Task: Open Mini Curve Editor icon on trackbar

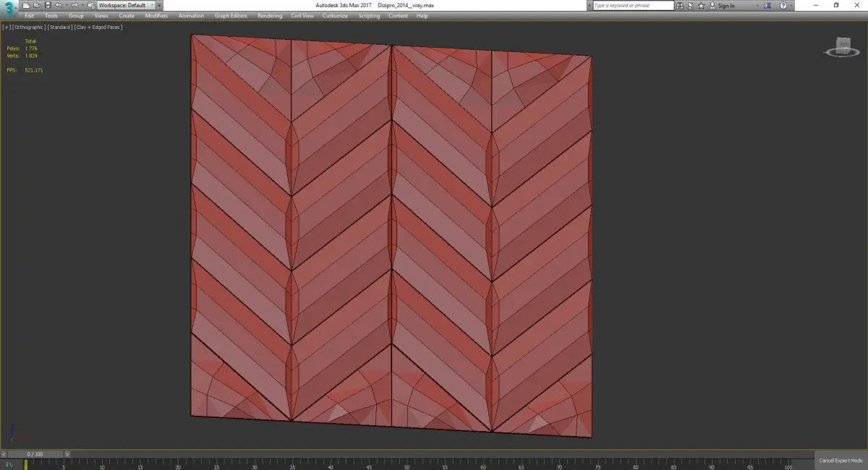Action: 9,463
